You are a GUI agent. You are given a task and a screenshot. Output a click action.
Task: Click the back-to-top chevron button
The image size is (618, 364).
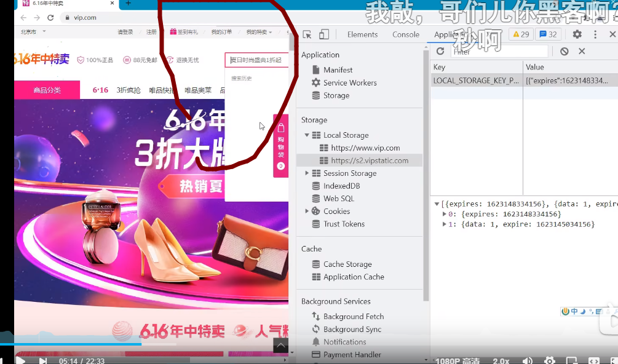(280, 346)
